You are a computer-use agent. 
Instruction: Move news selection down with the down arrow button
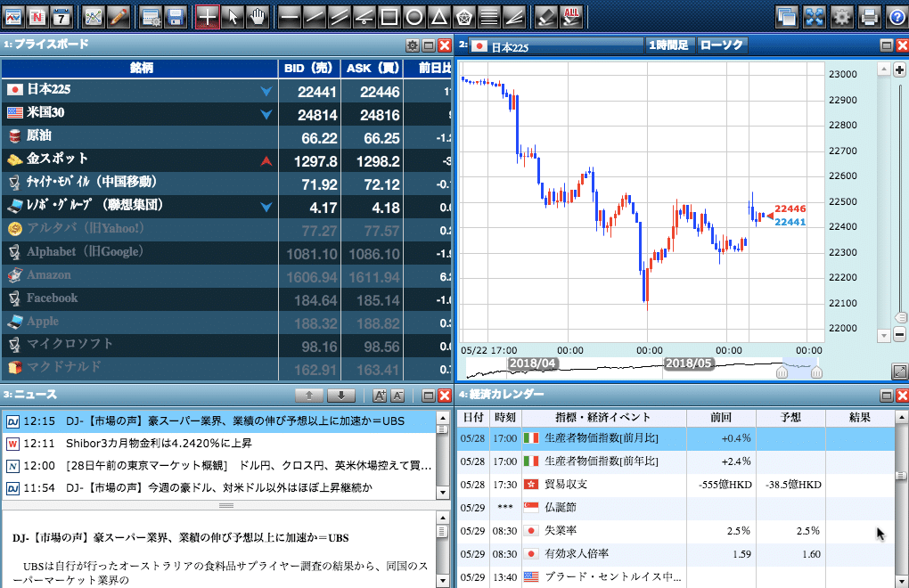point(340,396)
